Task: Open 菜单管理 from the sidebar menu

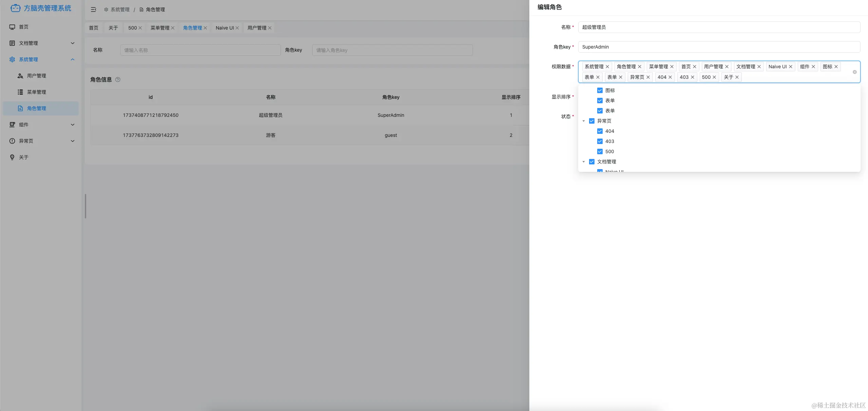Action: pos(36,92)
